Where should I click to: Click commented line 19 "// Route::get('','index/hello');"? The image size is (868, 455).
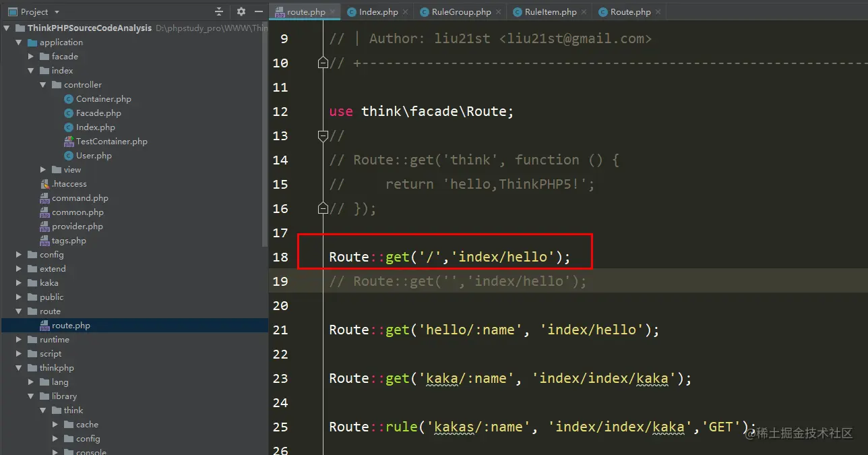coord(458,281)
